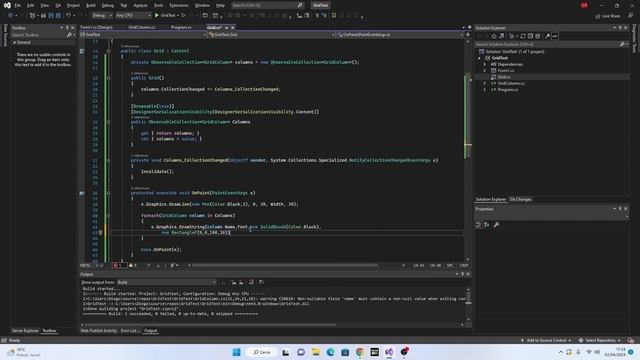
Task: Select Program.cs in Solution Explorer
Action: (508, 89)
